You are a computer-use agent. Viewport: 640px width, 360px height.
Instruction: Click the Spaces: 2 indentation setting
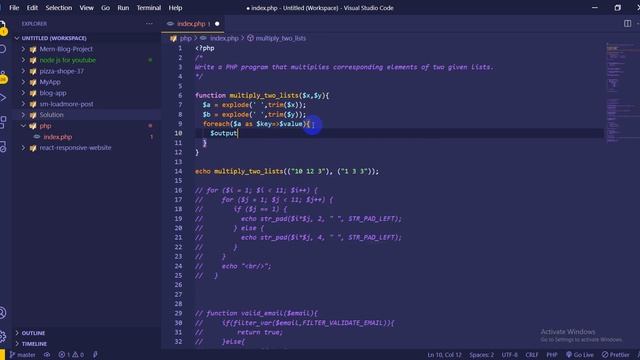pyautogui.click(x=482, y=355)
